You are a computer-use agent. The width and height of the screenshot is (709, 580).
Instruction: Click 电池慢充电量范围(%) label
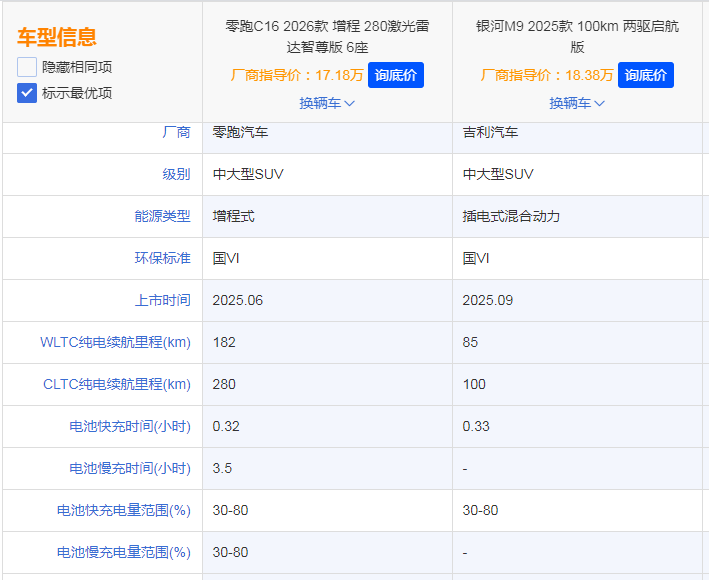[123, 552]
